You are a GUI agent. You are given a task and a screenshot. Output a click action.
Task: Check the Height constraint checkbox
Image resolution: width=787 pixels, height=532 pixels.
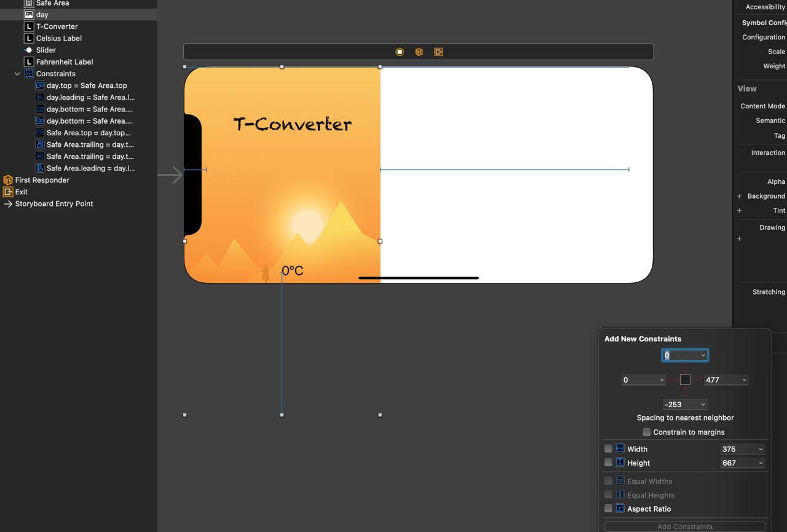click(608, 462)
